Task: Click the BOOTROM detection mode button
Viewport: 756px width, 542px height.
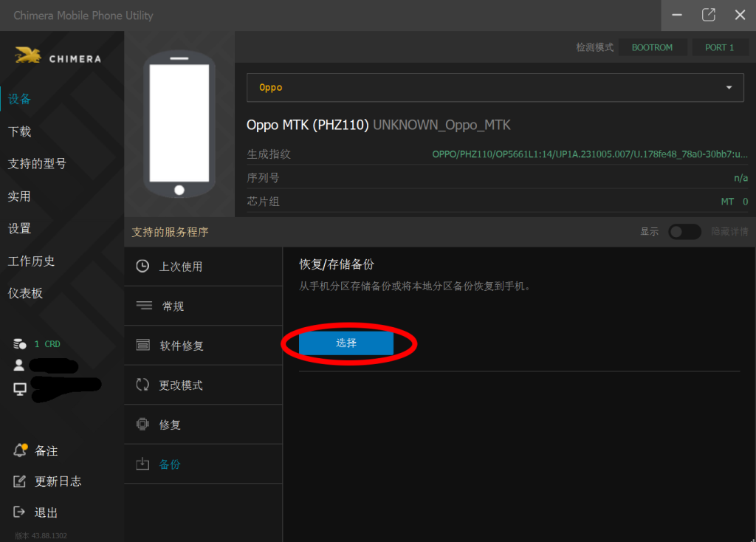Action: click(653, 47)
